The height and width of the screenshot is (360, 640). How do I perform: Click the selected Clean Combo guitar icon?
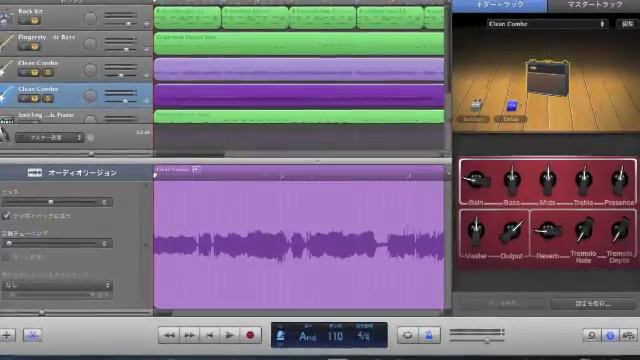point(7,96)
